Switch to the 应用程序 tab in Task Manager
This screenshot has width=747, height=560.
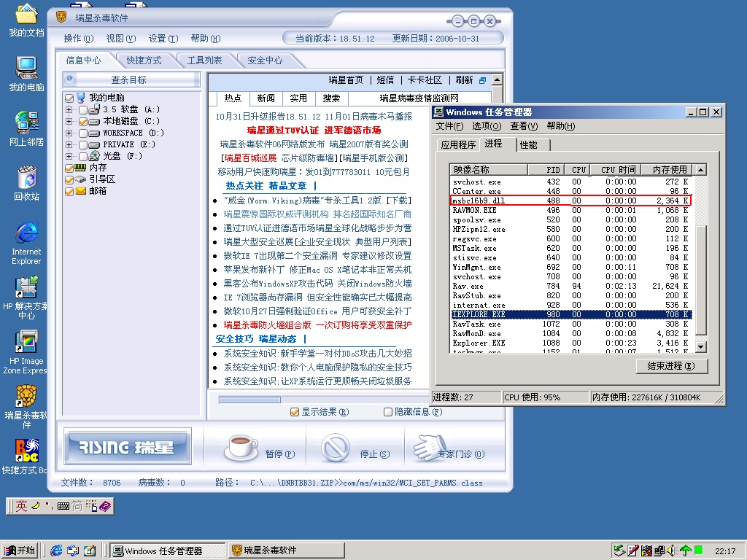pos(458,145)
